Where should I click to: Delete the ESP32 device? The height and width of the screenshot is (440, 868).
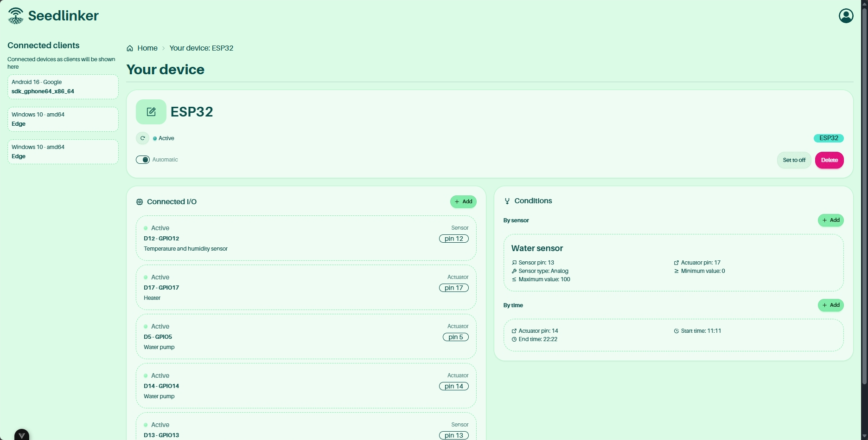[x=830, y=160]
